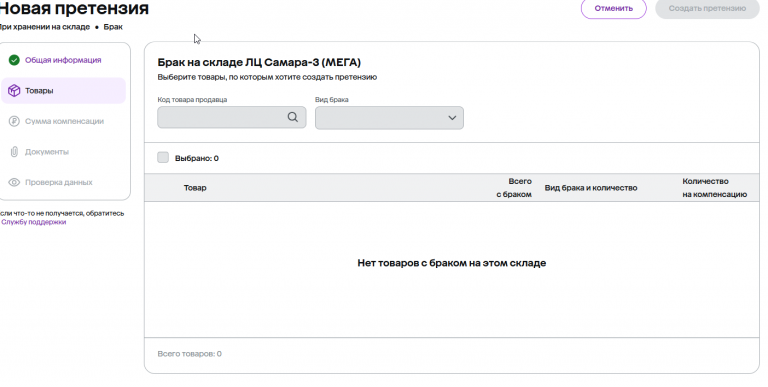This screenshot has height=387, width=768.
Task: Go to the Сумма компенсации step
Action: pyautogui.click(x=64, y=121)
